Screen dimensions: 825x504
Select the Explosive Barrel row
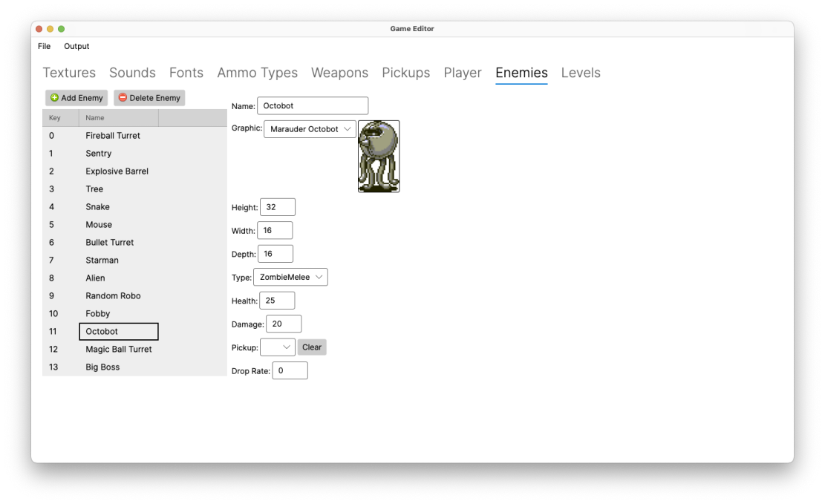134,171
